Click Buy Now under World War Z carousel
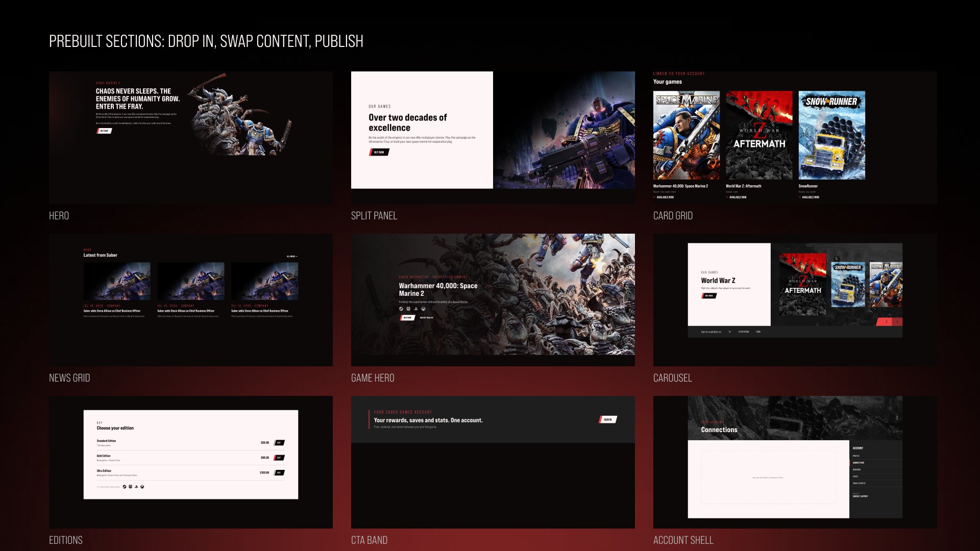The width and height of the screenshot is (980, 551). (x=709, y=295)
